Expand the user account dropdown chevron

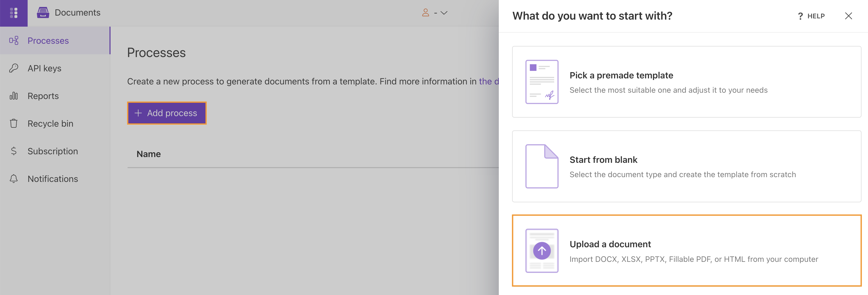coord(444,13)
